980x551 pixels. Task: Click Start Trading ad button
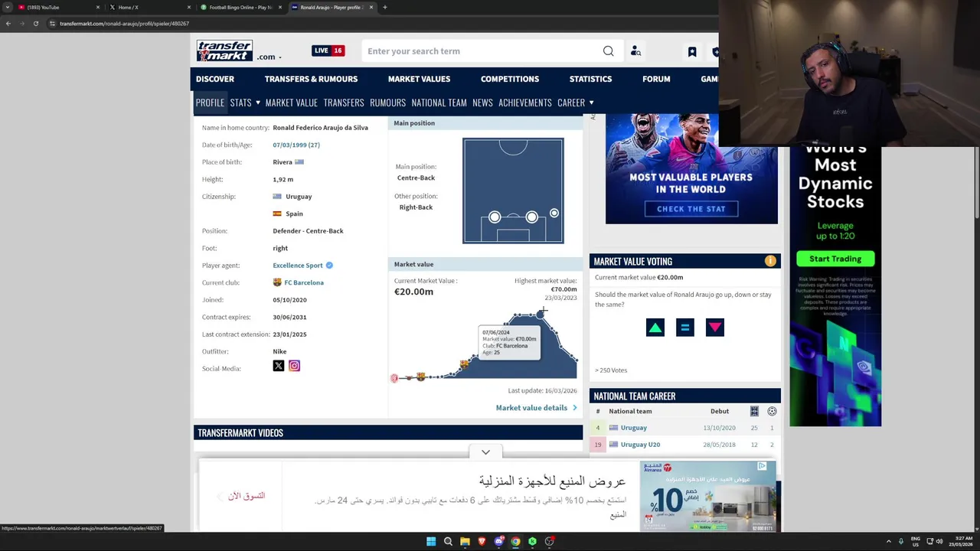pos(835,259)
